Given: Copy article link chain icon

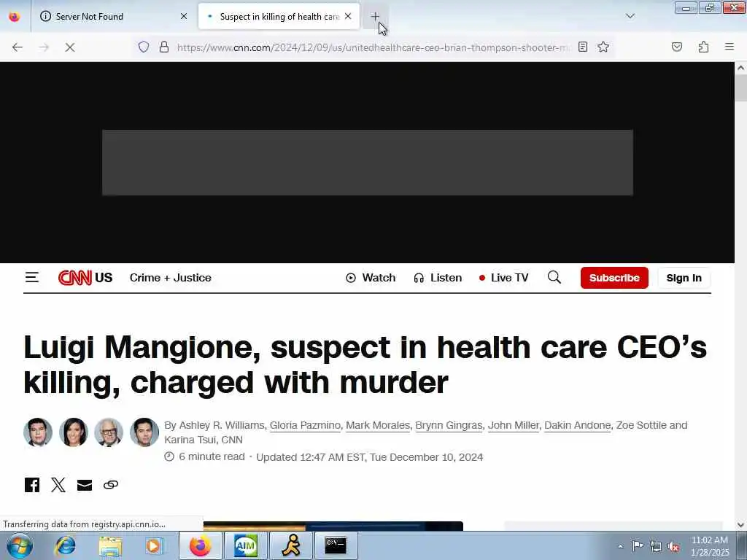Looking at the screenshot, I should 111,485.
